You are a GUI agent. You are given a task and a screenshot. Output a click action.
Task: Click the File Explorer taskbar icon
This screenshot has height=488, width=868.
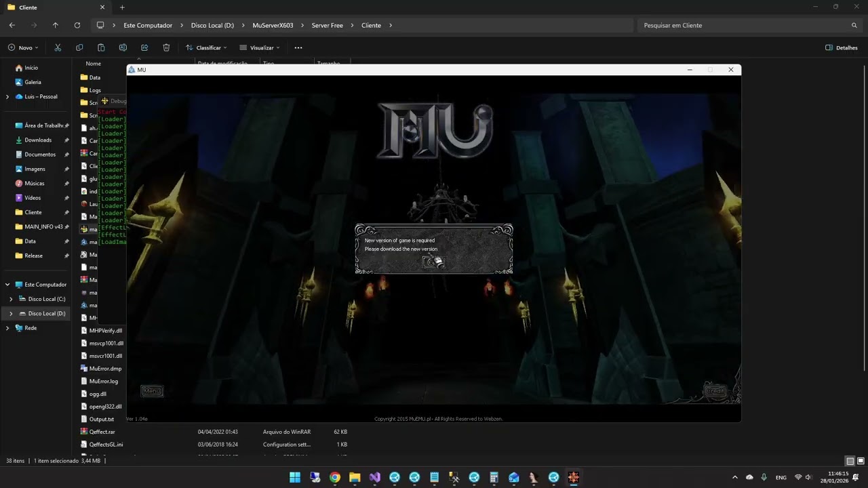tap(355, 477)
